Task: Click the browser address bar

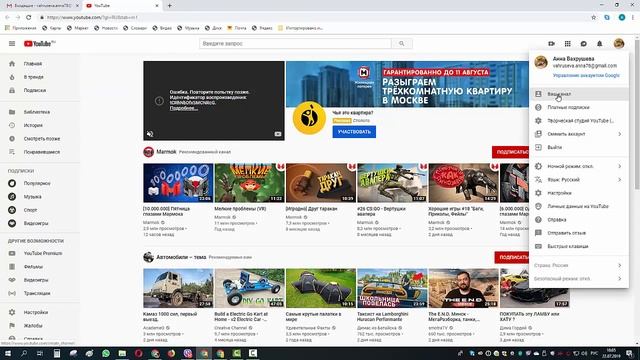Action: [314, 17]
